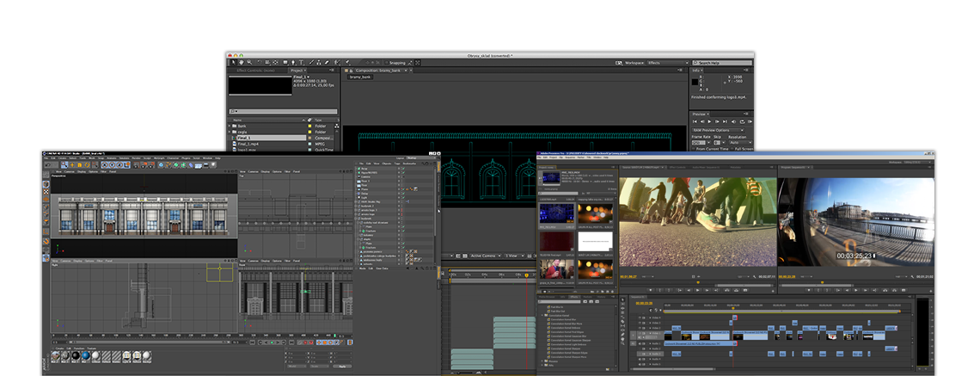Switch to Effects tab in Premiere lower-left panel
The width and height of the screenshot is (980, 376).
point(573,297)
